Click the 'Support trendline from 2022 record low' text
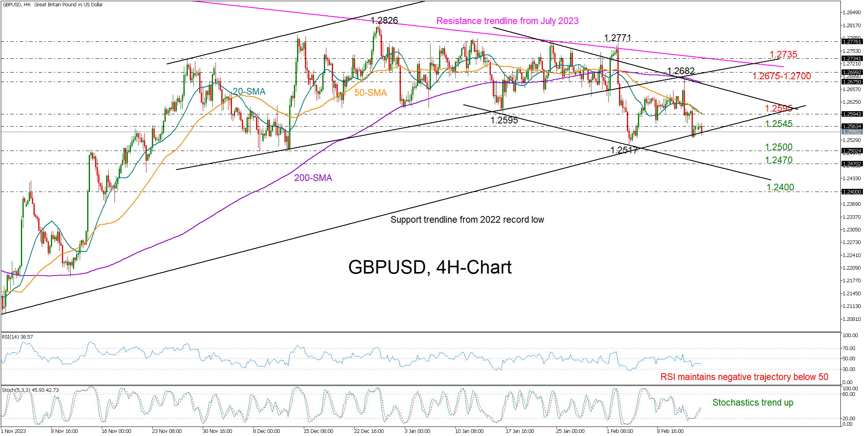868x436 pixels. [467, 220]
